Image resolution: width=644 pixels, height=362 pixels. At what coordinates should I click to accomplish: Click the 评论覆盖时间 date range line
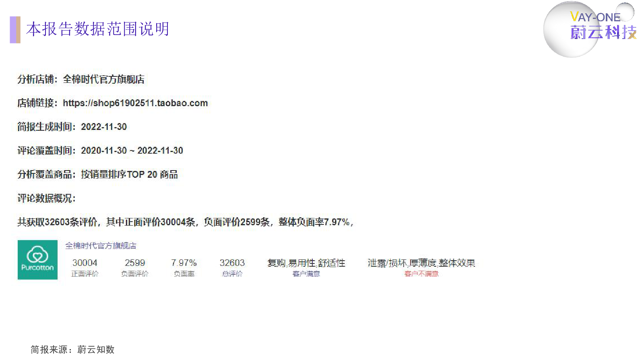[x=100, y=150]
